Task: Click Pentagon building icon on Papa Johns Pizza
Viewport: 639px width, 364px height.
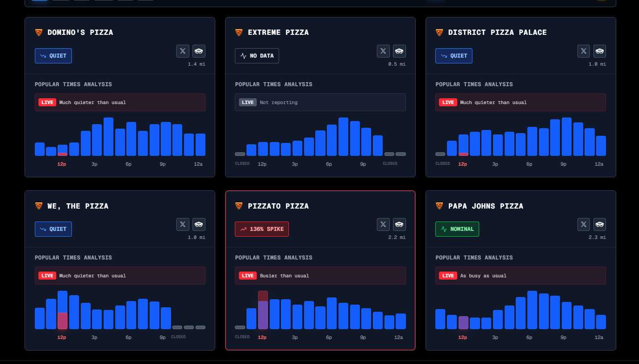Action: 600,224
